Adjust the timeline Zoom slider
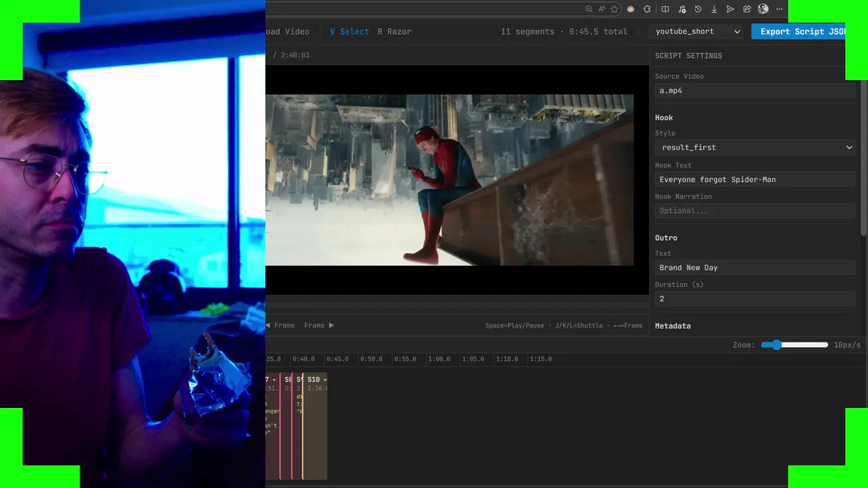This screenshot has width=868, height=488. pyautogui.click(x=794, y=345)
